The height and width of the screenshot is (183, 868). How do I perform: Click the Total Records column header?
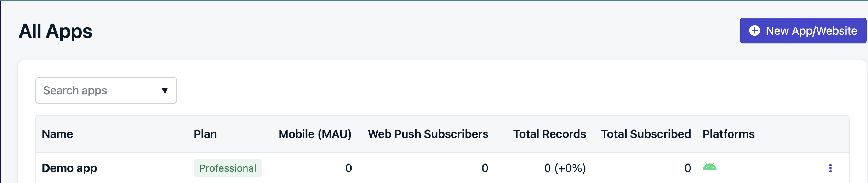pyautogui.click(x=549, y=134)
